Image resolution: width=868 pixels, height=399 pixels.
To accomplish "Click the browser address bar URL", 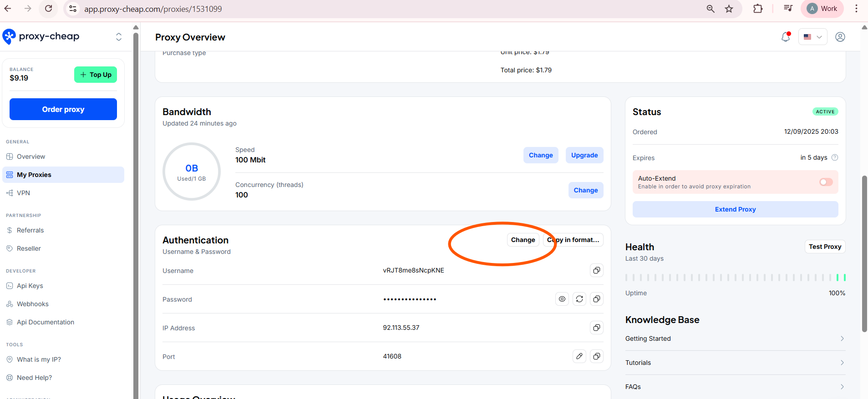I will coord(153,9).
